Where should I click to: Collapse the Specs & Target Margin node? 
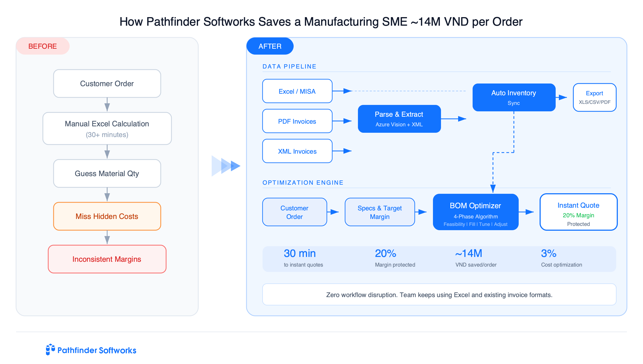(x=380, y=212)
